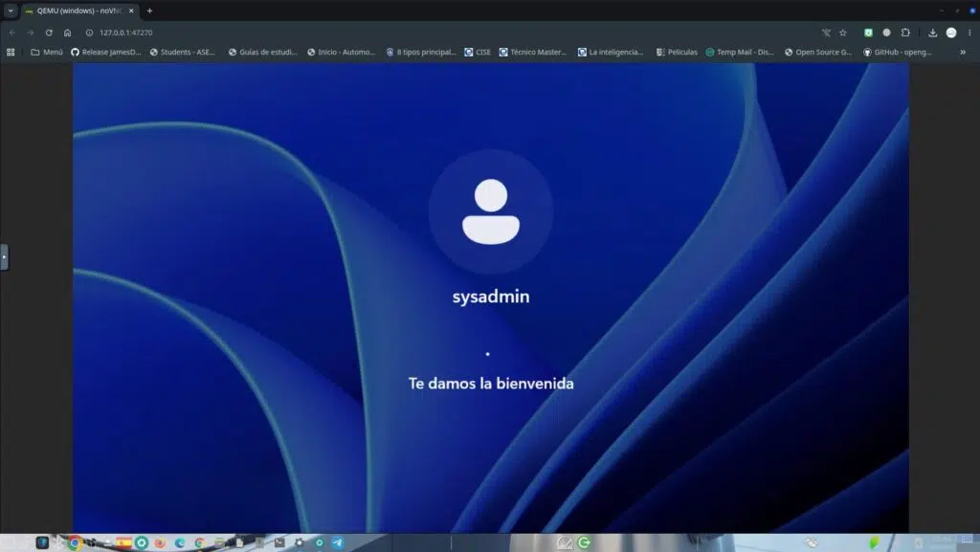Screen dimensions: 980x552
Task: Open the Menú bookmarks folder
Action: [x=47, y=52]
